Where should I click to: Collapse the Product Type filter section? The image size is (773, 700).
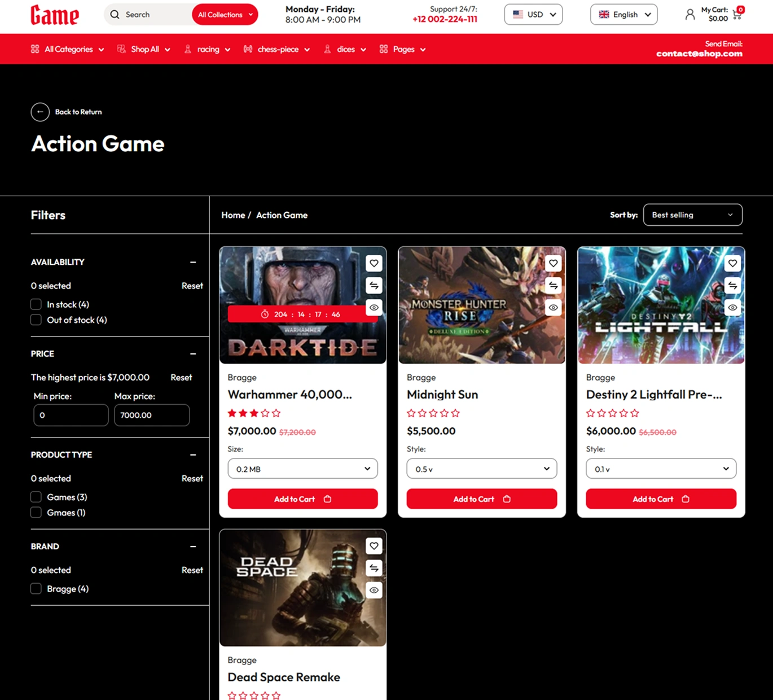[193, 455]
